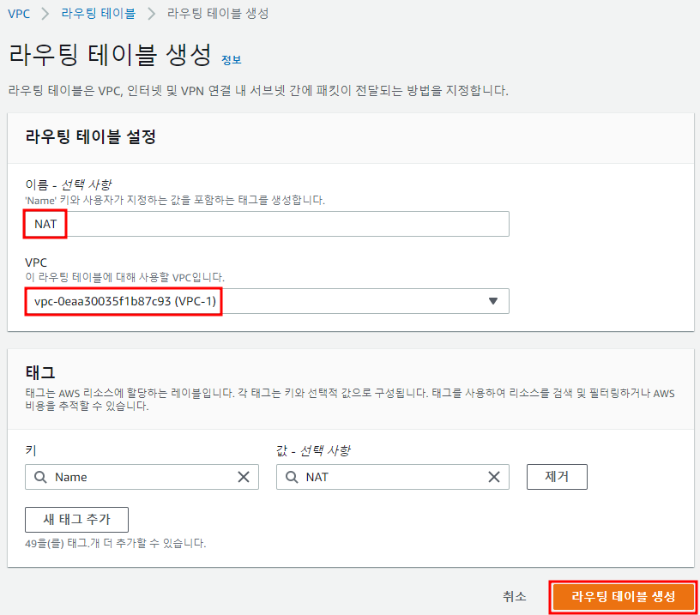
Task: Select the '값 - 선택 사항' label
Action: 313,450
